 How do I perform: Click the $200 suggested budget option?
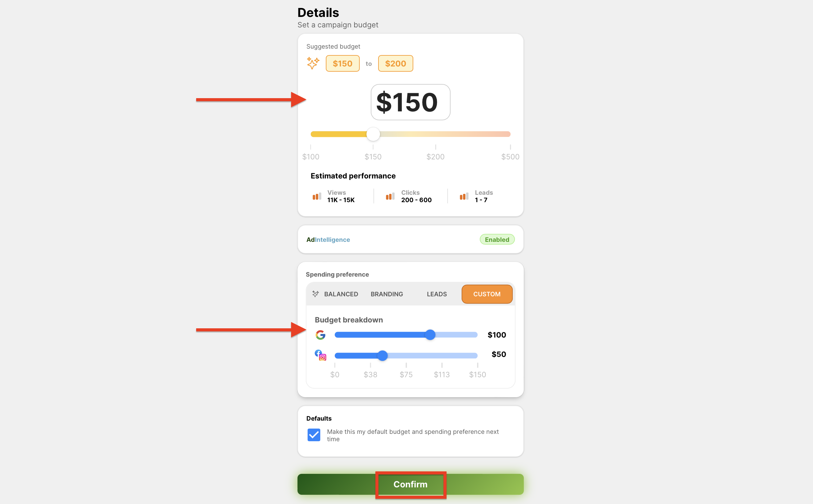click(x=395, y=63)
